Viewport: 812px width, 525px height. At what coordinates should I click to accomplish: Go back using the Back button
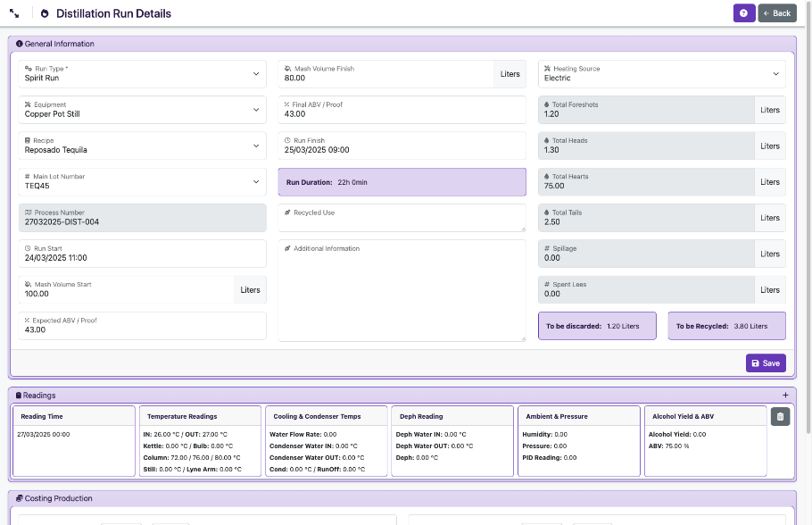coord(777,13)
